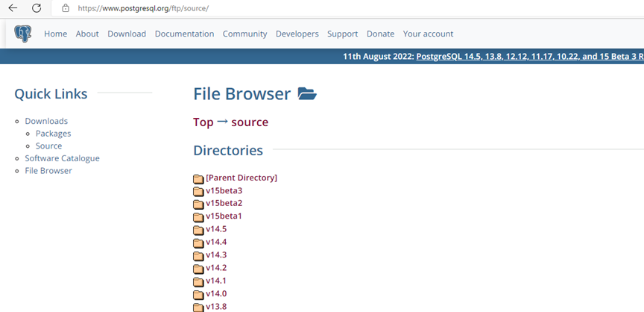Click folder icon next to v15beta3
Viewport: 644px width, 312px height.
198,191
